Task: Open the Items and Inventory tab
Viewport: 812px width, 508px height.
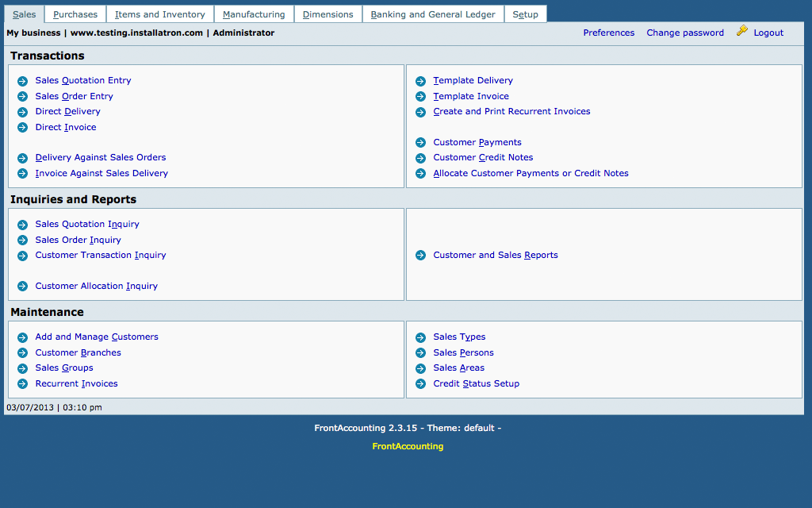Action: [x=160, y=14]
